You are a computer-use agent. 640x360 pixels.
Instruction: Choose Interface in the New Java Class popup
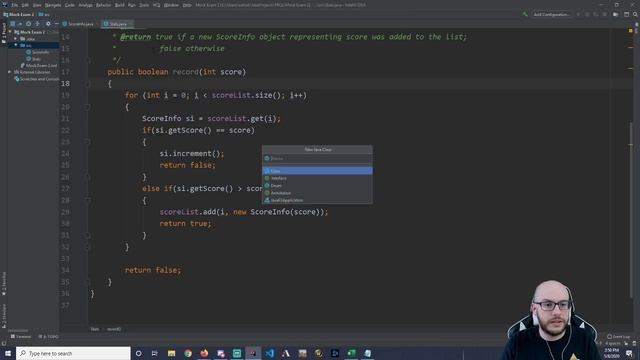click(x=317, y=178)
